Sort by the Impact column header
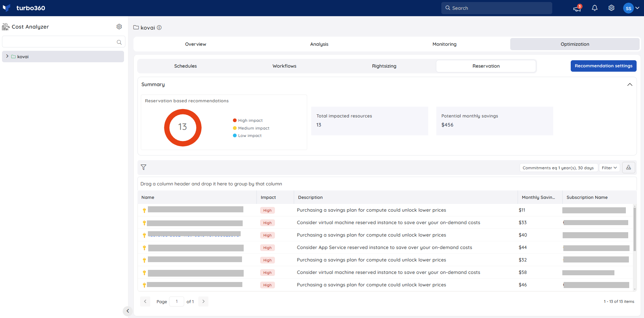 pyautogui.click(x=275, y=197)
